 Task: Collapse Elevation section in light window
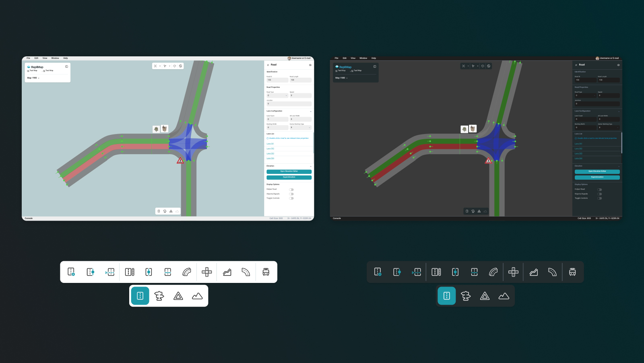(x=310, y=166)
